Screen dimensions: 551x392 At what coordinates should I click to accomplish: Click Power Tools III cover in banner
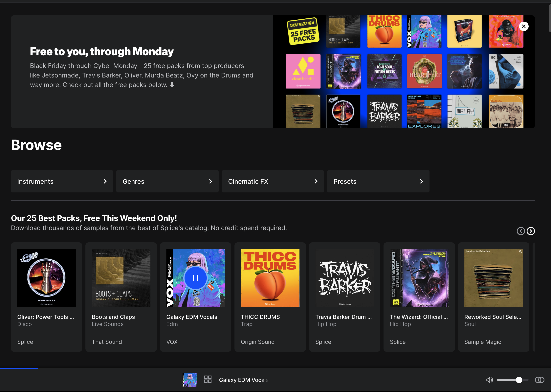343,111
